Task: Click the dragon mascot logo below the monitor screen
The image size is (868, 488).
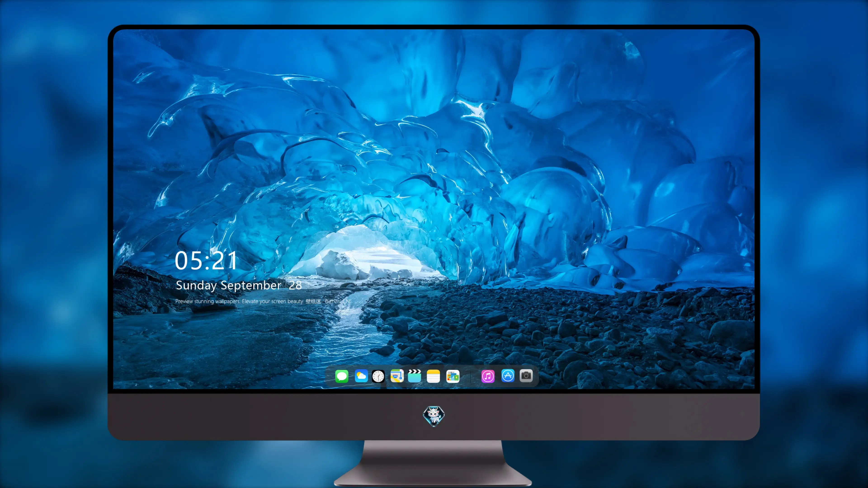Action: [x=434, y=416]
